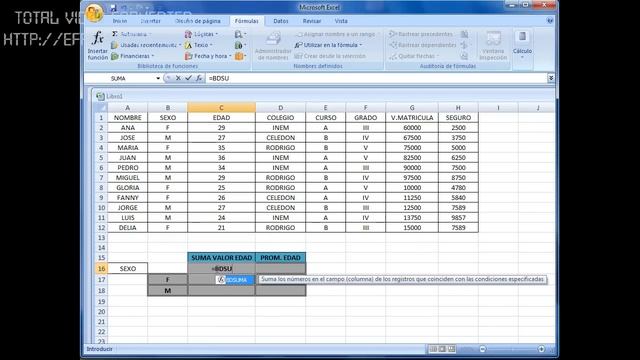Screen dimensions: 640x360
Task: Click the 9857 seguro cell
Action: click(458, 218)
